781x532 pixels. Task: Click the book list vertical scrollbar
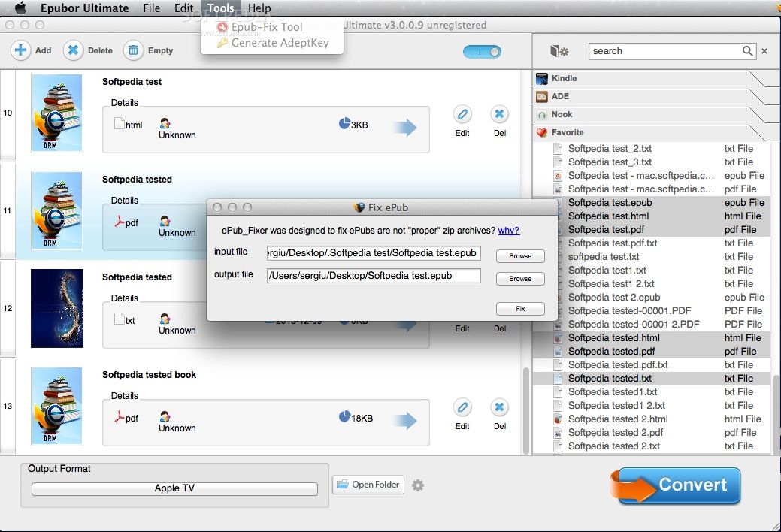(x=525, y=411)
